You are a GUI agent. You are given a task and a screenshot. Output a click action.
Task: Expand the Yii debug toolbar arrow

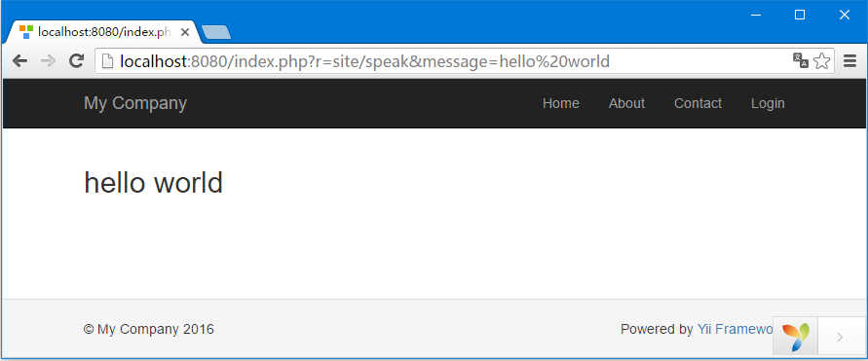[841, 337]
